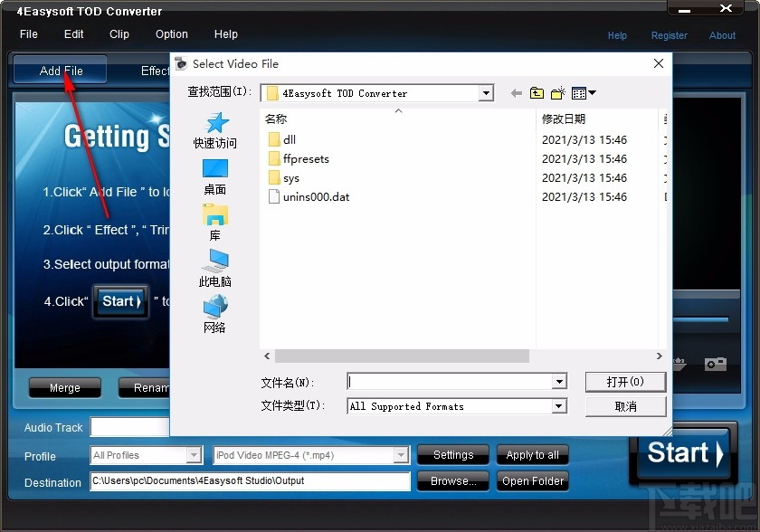The height and width of the screenshot is (532, 760).
Task: Select 快速访问 (Quick Access) in the sidebar
Action: click(214, 129)
